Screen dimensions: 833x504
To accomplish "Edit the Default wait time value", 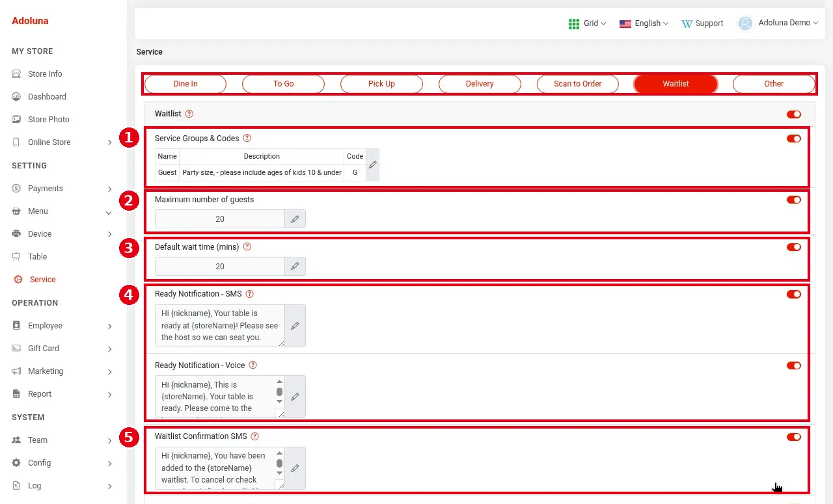I will (x=295, y=266).
